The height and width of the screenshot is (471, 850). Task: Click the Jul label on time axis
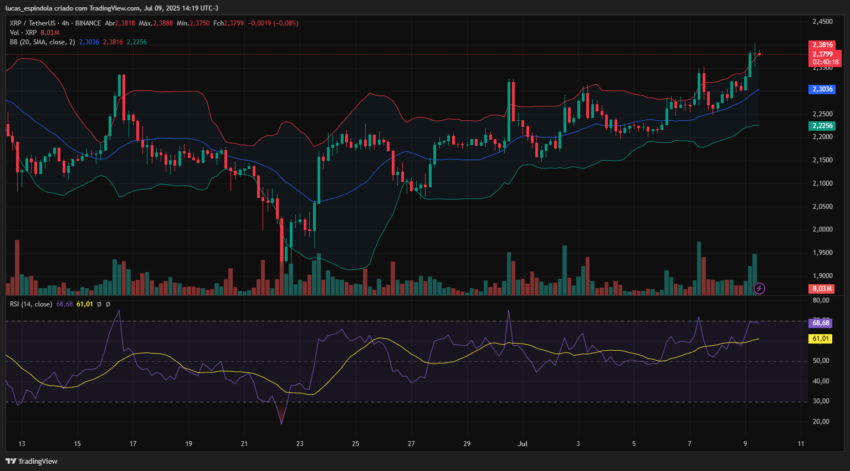(x=523, y=443)
